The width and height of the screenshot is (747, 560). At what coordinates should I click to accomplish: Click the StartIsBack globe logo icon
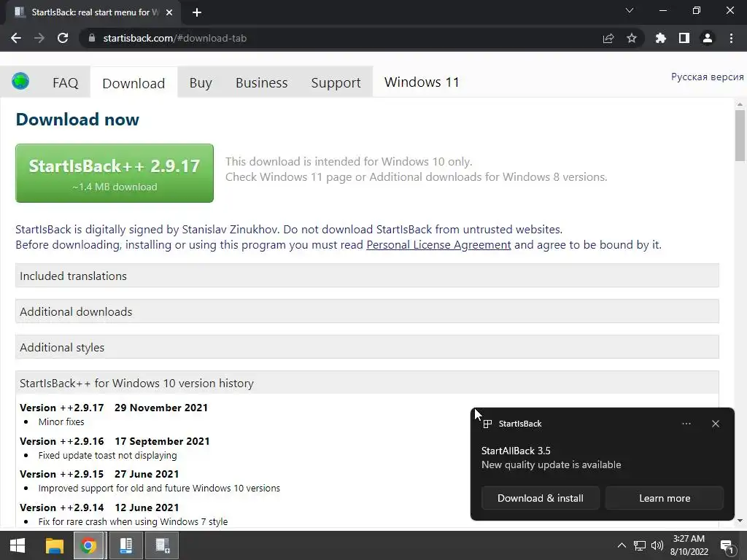20,81
